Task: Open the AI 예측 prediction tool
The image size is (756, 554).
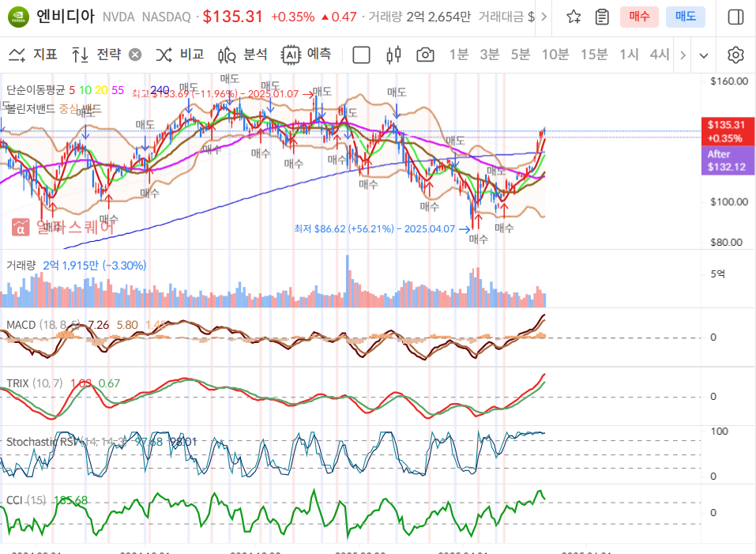Action: [x=307, y=55]
